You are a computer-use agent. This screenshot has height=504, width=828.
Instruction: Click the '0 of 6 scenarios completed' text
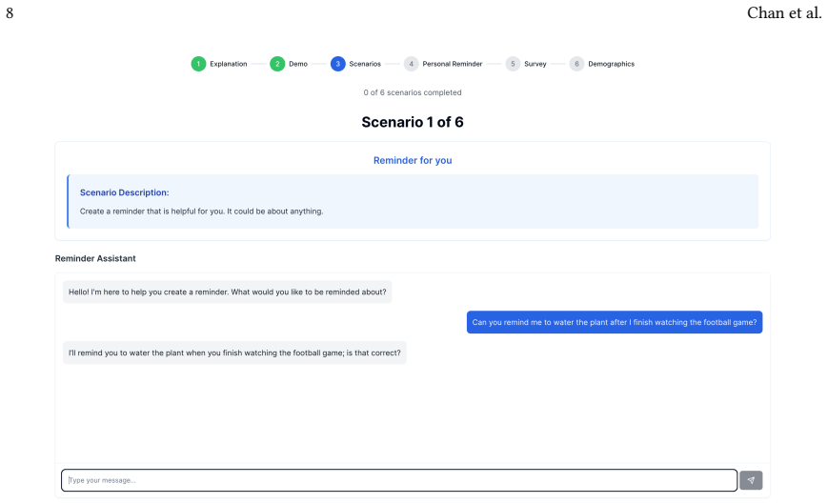(413, 92)
